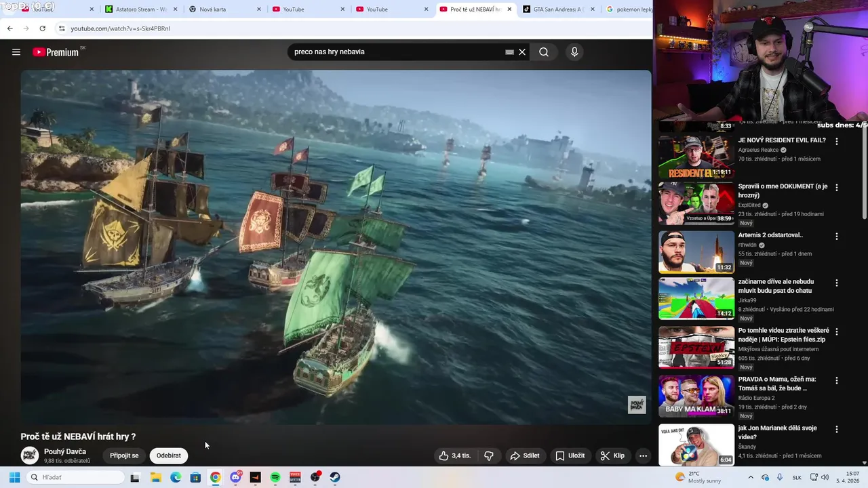This screenshot has width=868, height=488.
Task: Subscribe using the Odebírat button
Action: click(169, 455)
